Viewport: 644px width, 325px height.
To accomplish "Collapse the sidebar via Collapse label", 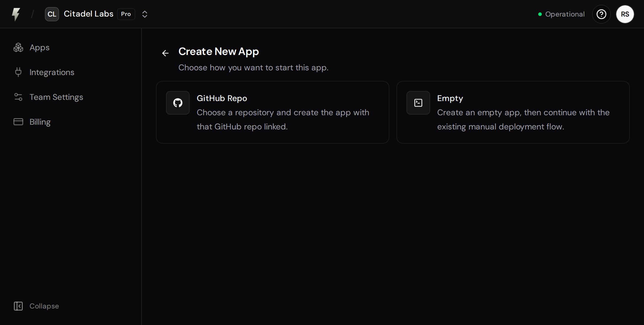I will point(44,306).
